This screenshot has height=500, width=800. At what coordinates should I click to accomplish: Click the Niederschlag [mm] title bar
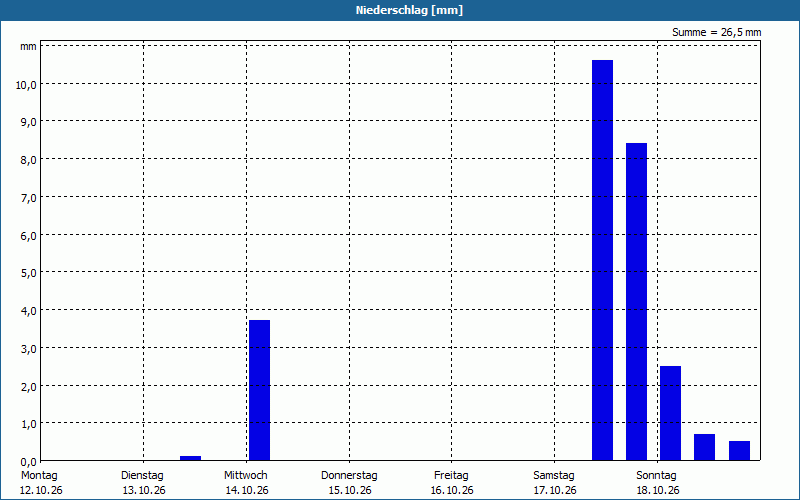pos(400,10)
